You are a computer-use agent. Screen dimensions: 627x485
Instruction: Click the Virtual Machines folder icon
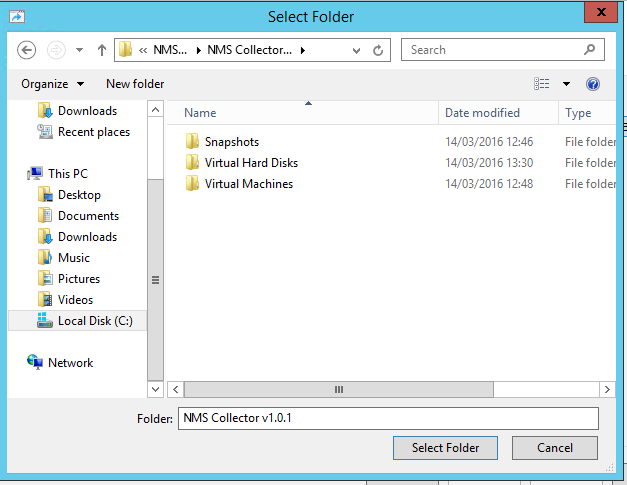(x=192, y=183)
